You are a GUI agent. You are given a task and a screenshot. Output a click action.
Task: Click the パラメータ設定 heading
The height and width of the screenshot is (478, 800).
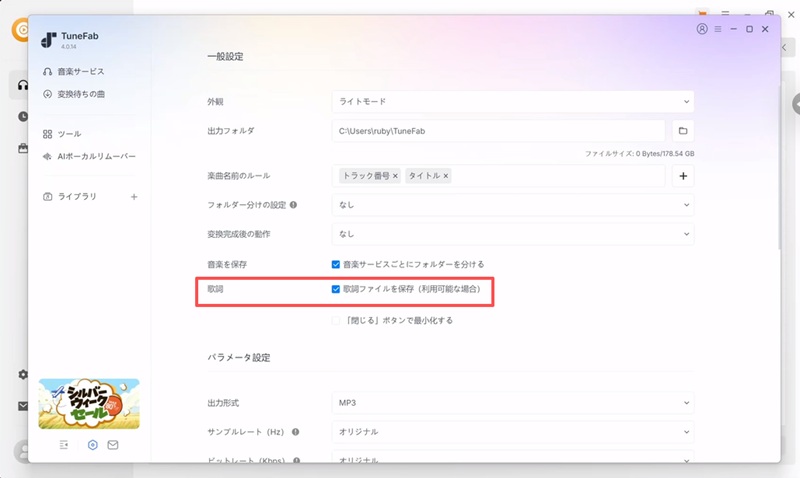coord(239,358)
